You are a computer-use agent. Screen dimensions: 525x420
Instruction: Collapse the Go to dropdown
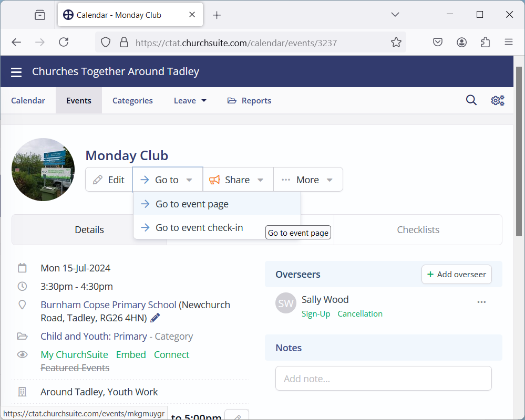168,180
